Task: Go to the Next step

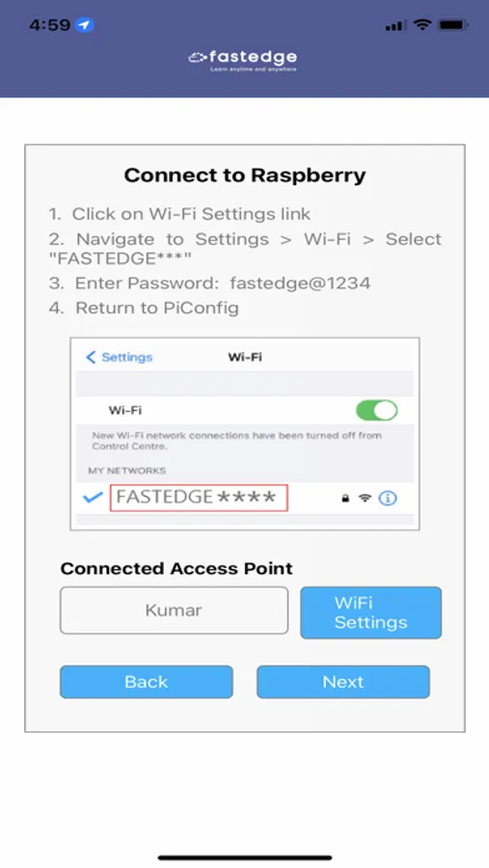Action: coord(342,682)
